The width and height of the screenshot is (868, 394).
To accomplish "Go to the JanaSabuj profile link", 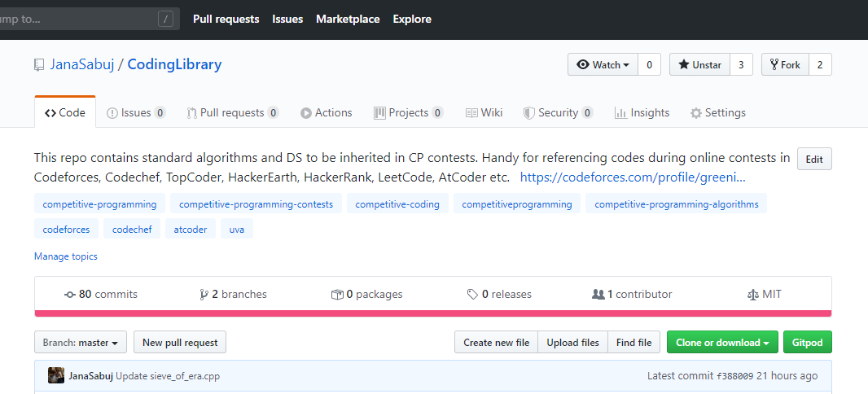I will pyautogui.click(x=82, y=65).
